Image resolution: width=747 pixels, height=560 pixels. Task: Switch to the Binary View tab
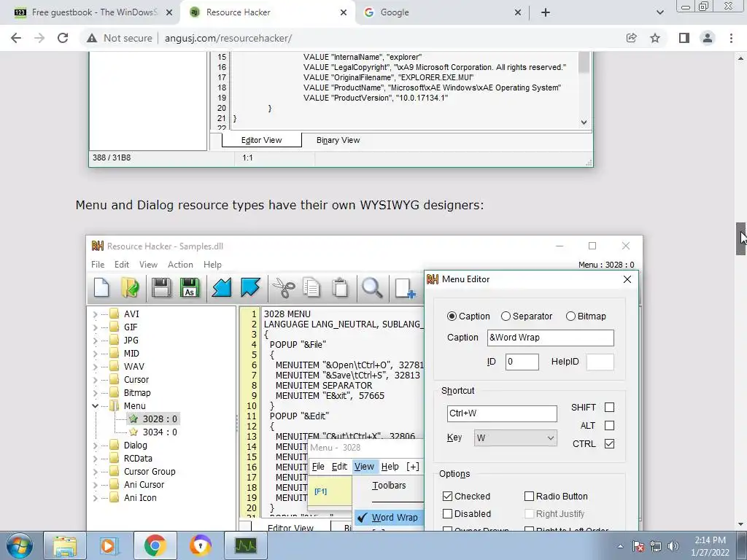coord(338,140)
